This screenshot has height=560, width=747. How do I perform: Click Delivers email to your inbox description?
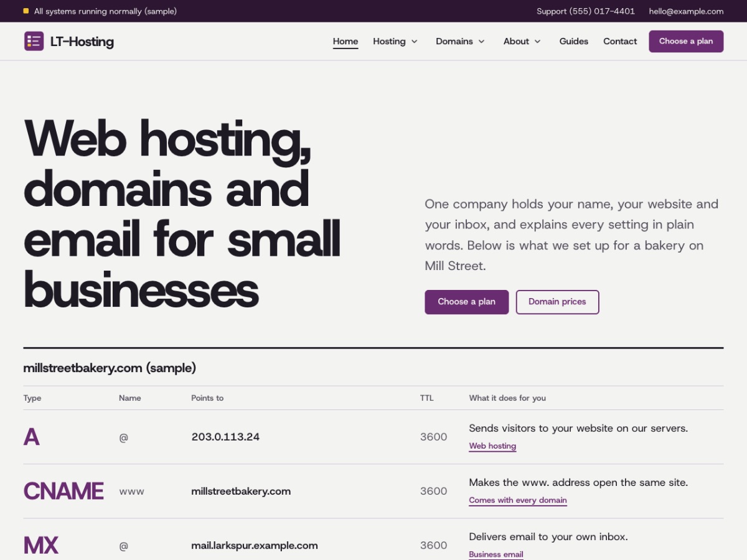(548, 536)
